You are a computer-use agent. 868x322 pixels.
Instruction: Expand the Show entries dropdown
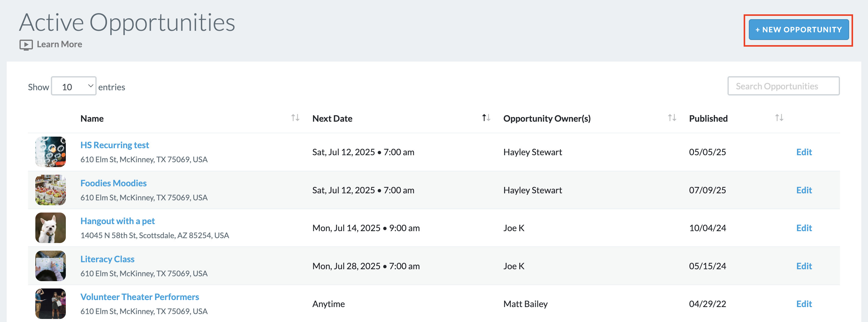click(73, 86)
